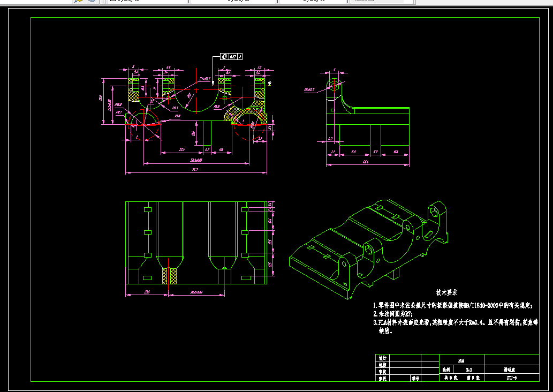The height and width of the screenshot is (392, 553).
Task: Select the 23.6 dimension under the top view
Action: click(147, 292)
